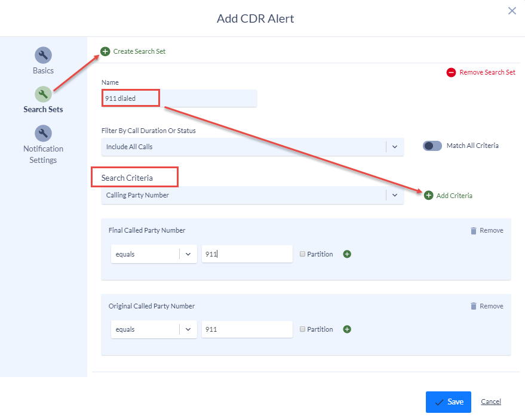The image size is (525, 420).
Task: Click the green Add Criteria plus icon
Action: (x=429, y=195)
